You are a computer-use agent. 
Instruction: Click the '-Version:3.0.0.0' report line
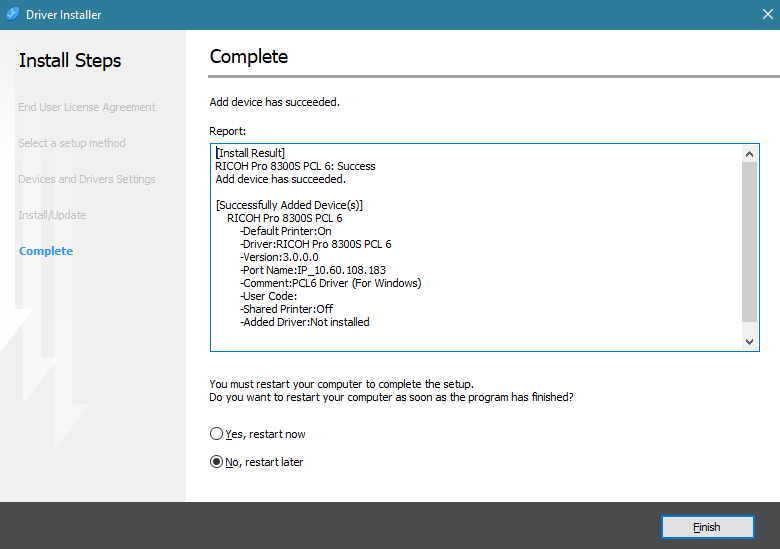click(279, 257)
